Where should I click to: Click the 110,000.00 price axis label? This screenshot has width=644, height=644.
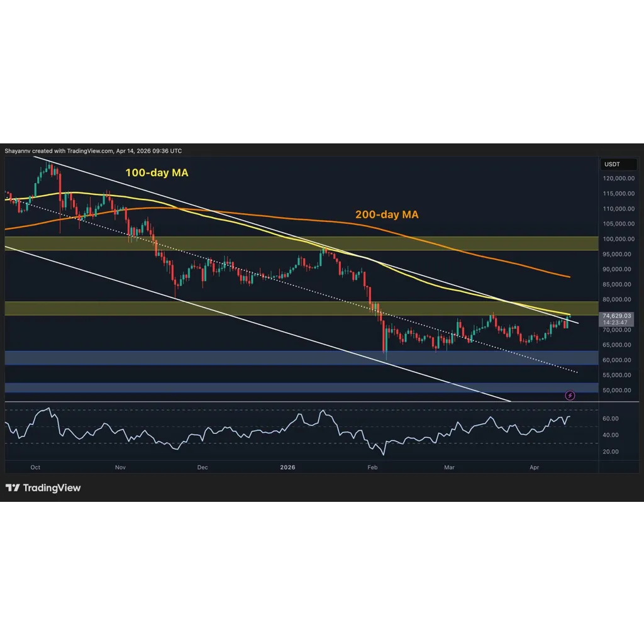[619, 209]
